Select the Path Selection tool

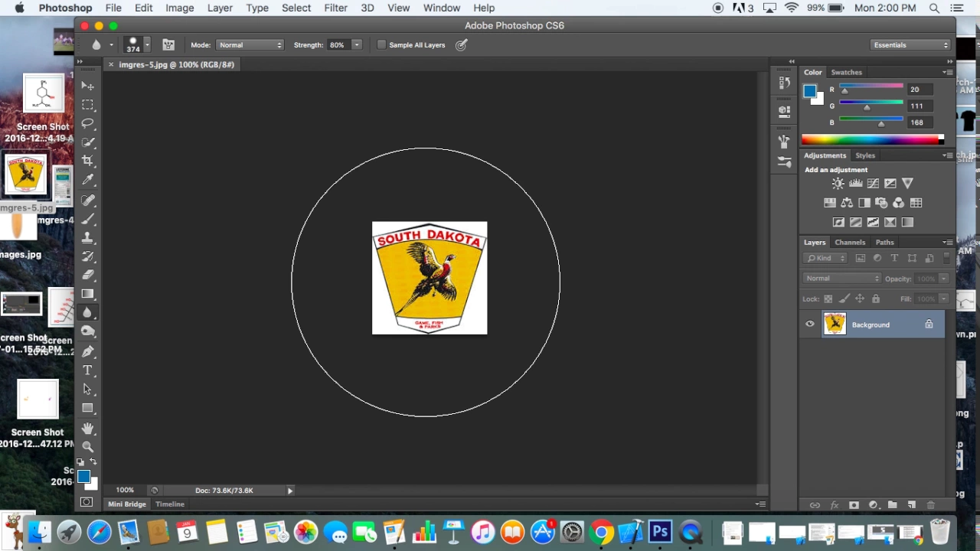(x=87, y=389)
